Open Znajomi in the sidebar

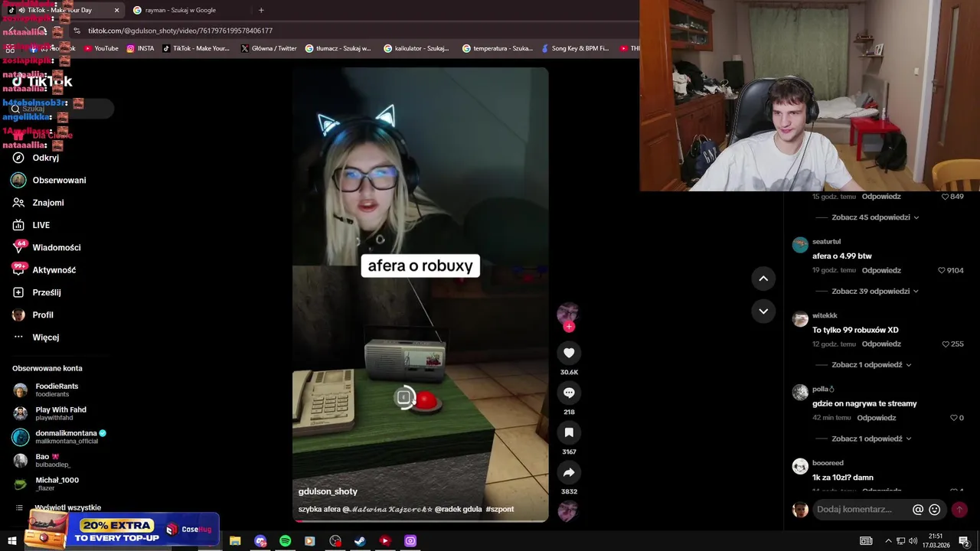point(47,203)
